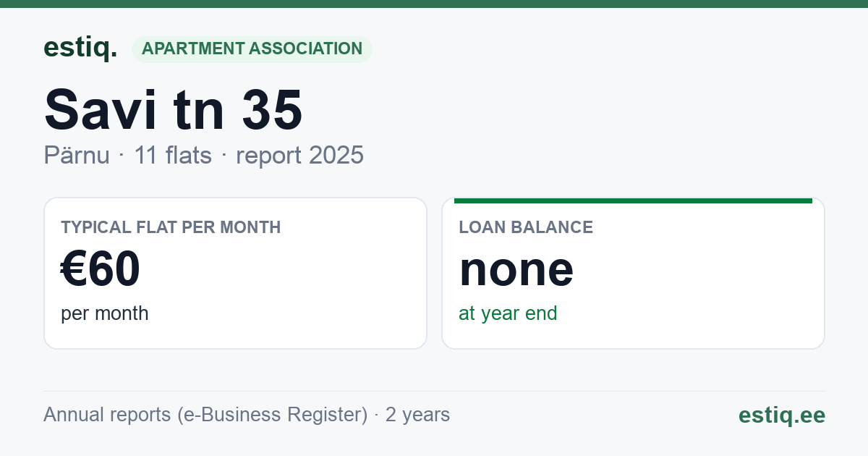Click the none loan value
This screenshot has width=868, height=456.
[x=516, y=269]
